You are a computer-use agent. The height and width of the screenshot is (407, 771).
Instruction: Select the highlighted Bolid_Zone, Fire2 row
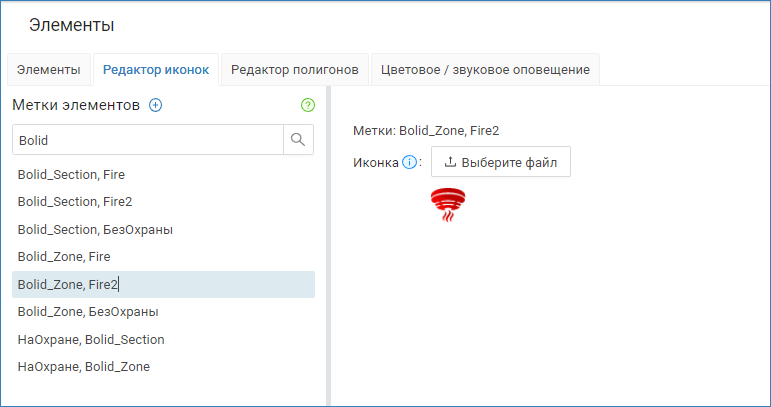pyautogui.click(x=163, y=284)
